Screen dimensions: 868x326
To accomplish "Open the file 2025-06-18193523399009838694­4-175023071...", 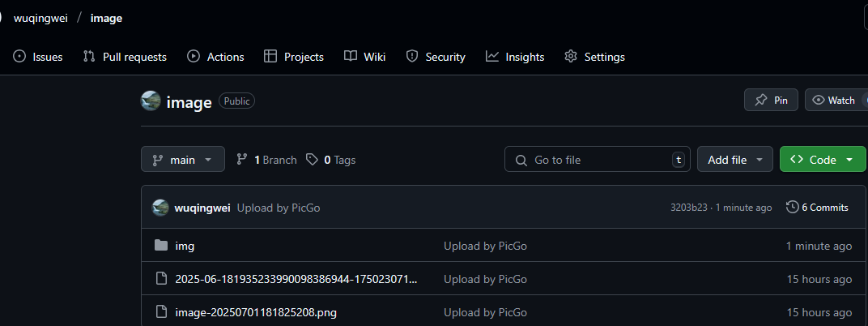I will point(296,279).
